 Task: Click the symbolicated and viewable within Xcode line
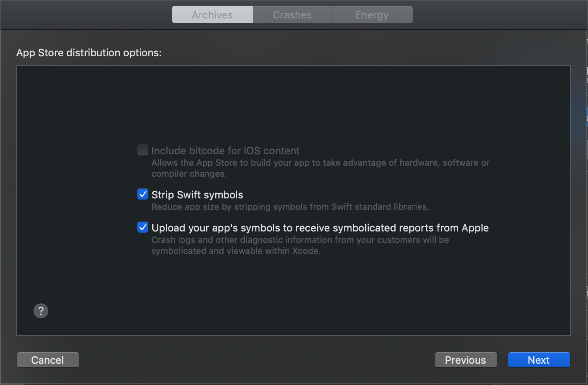pos(236,251)
